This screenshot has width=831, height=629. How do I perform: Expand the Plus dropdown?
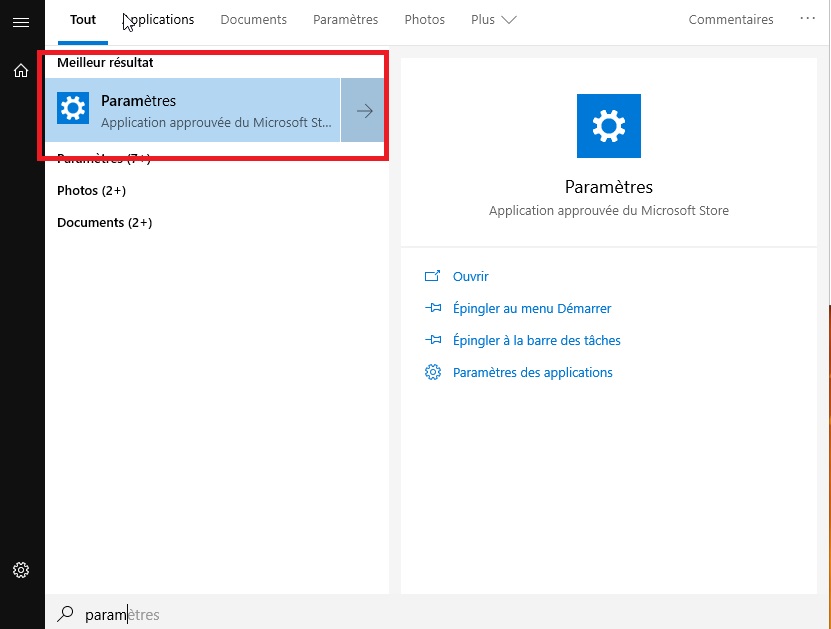point(493,20)
